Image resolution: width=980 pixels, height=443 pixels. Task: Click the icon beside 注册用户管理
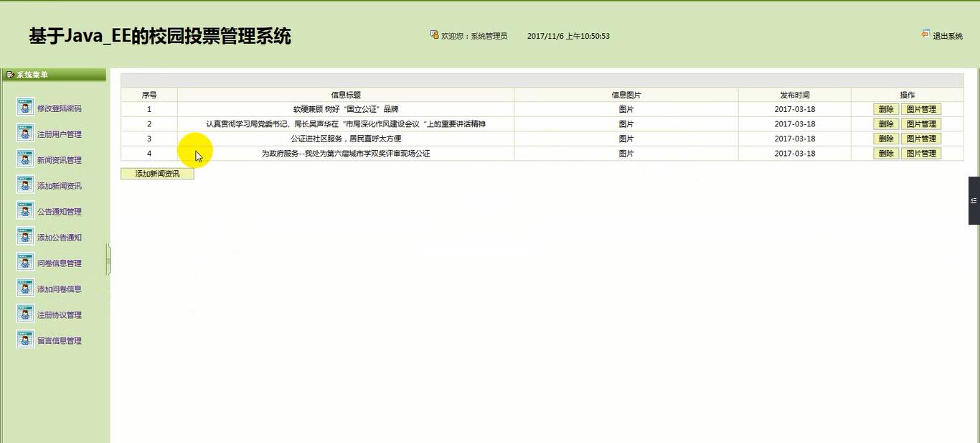click(x=25, y=133)
